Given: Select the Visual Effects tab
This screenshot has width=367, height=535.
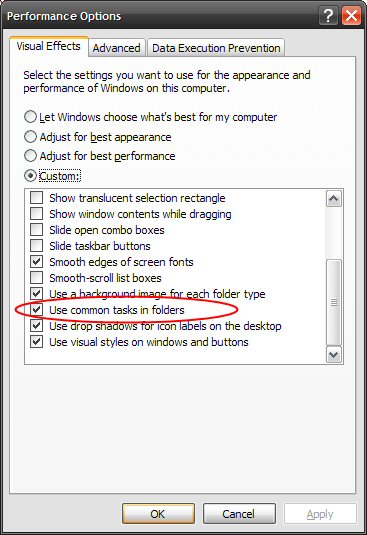Looking at the screenshot, I should tap(49, 46).
